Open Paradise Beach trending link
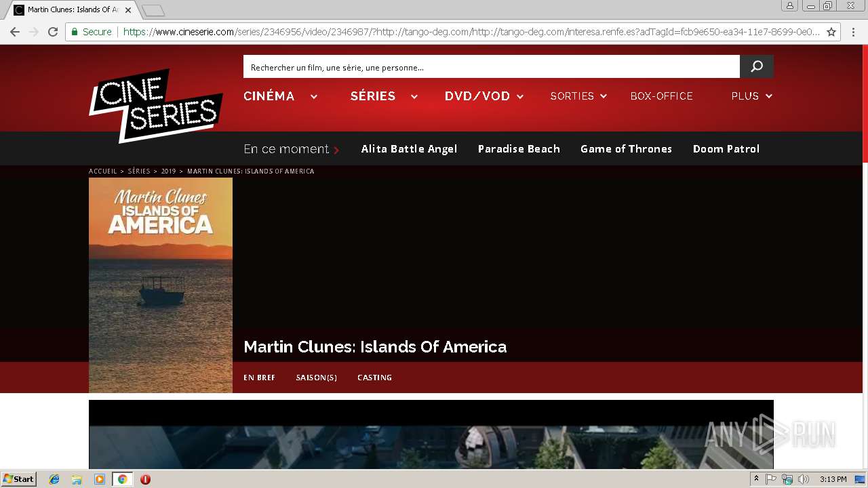Image resolution: width=868 pixels, height=488 pixels. pos(519,149)
